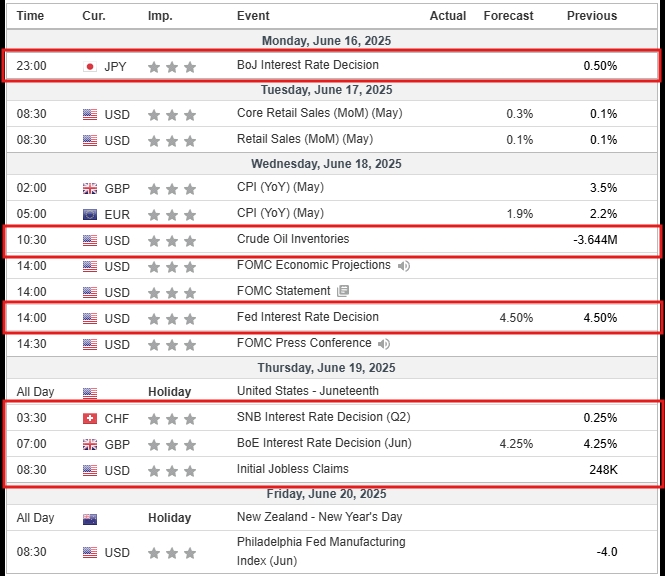Viewport: 665px width, 576px height.
Task: Open the Fed Interest Rate Decision event
Action: [307, 317]
